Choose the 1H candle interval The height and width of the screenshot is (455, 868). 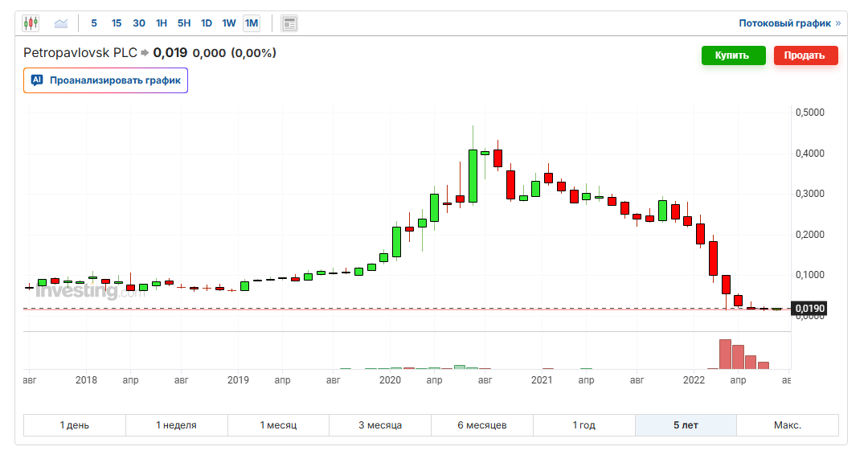161,23
